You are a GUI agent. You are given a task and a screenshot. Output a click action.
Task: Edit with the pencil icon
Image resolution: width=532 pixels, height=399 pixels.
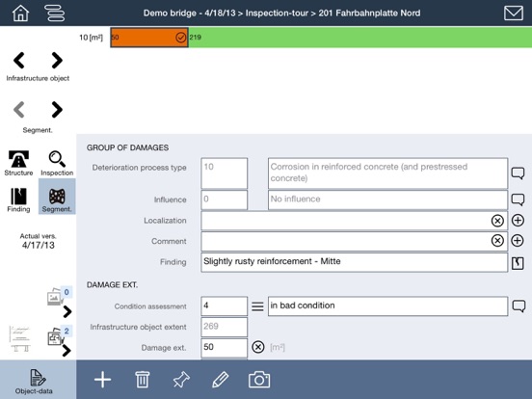click(220, 380)
